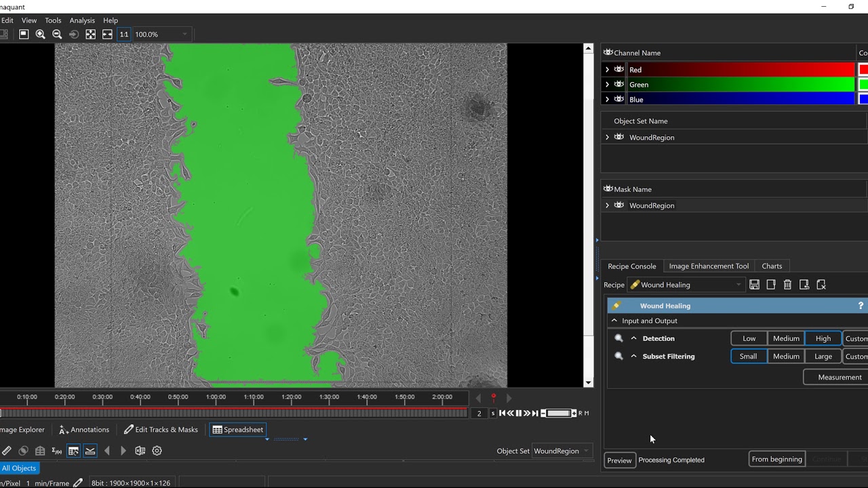Screen dimensions: 868x488
Task: Open Edit Tracks & Masks
Action: tap(161, 430)
